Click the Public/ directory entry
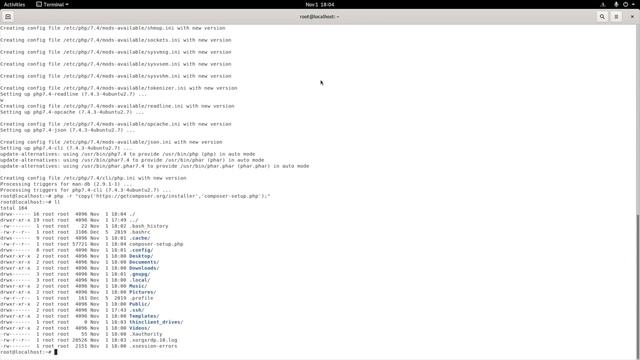 coord(140,304)
